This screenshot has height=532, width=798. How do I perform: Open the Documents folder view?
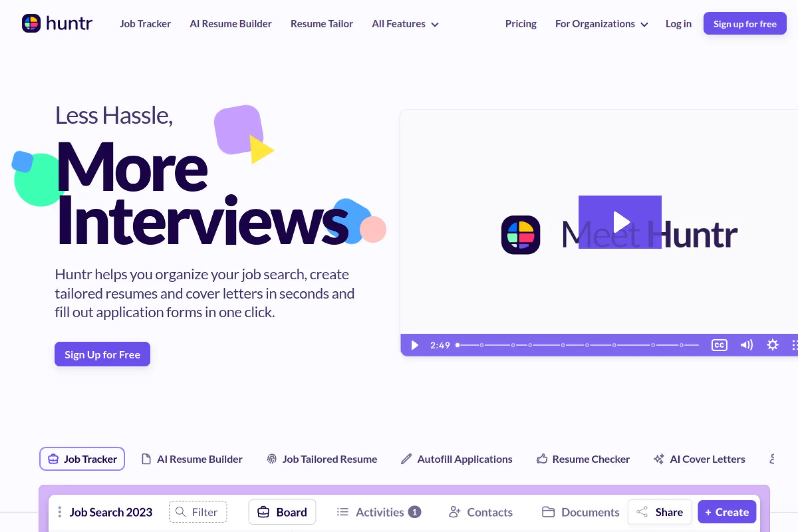coord(581,512)
